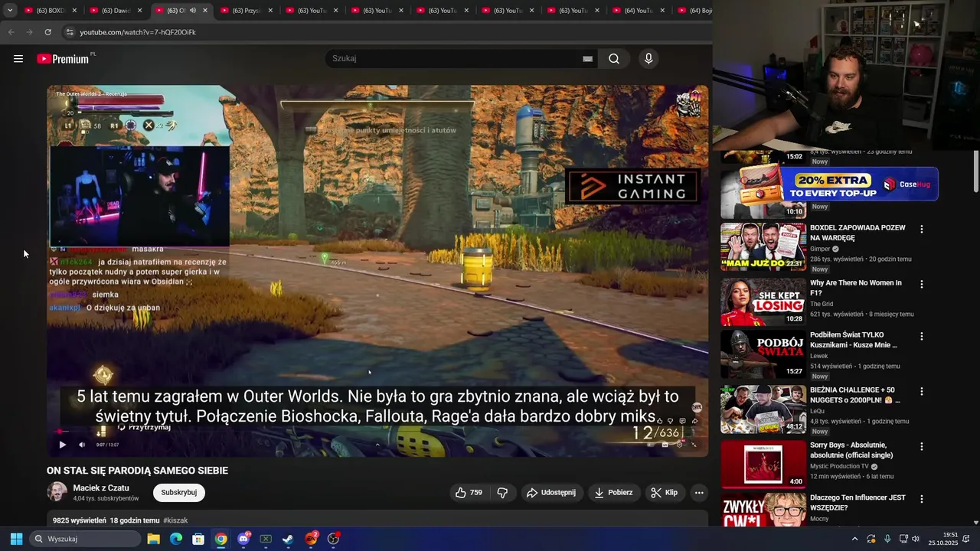Click the system tray volume icon
Image resolution: width=980 pixels, height=551 pixels.
916,539
